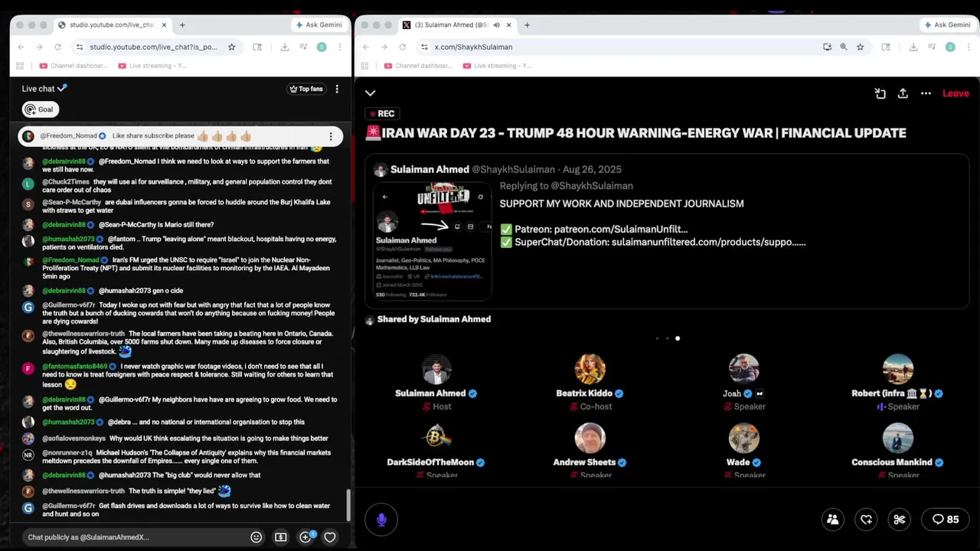Open profile avatar in X window toolbar
The width and height of the screenshot is (980, 551).
click(950, 47)
